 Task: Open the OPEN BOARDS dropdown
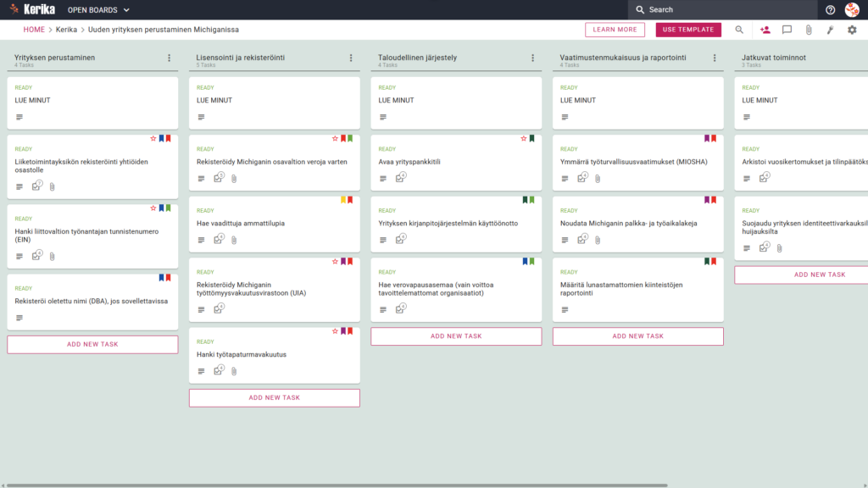pyautogui.click(x=98, y=10)
